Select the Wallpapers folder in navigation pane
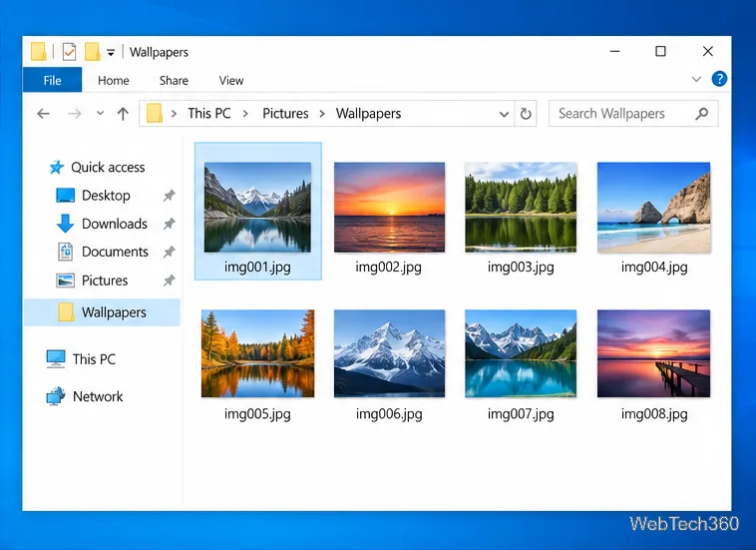The width and height of the screenshot is (756, 550). coord(102,312)
